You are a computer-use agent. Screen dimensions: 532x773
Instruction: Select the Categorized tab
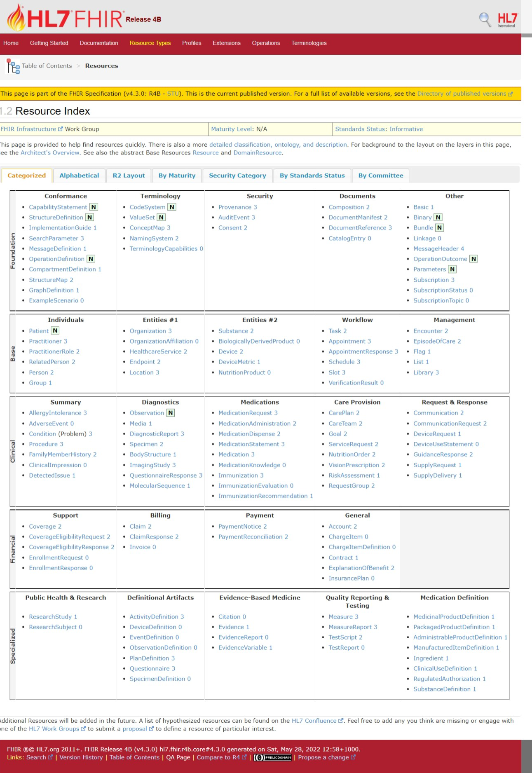[x=27, y=176]
